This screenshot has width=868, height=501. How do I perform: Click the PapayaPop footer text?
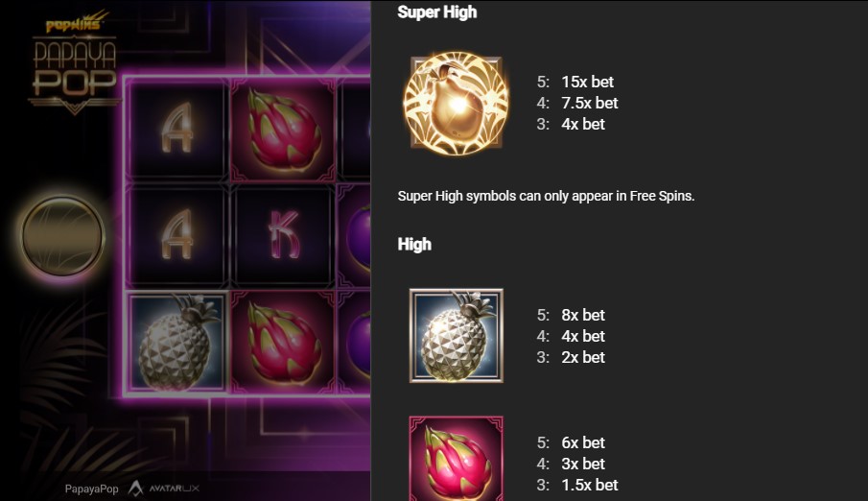coord(91,489)
